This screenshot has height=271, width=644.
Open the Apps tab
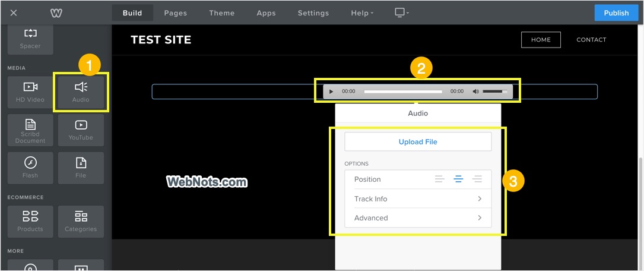[x=266, y=12]
